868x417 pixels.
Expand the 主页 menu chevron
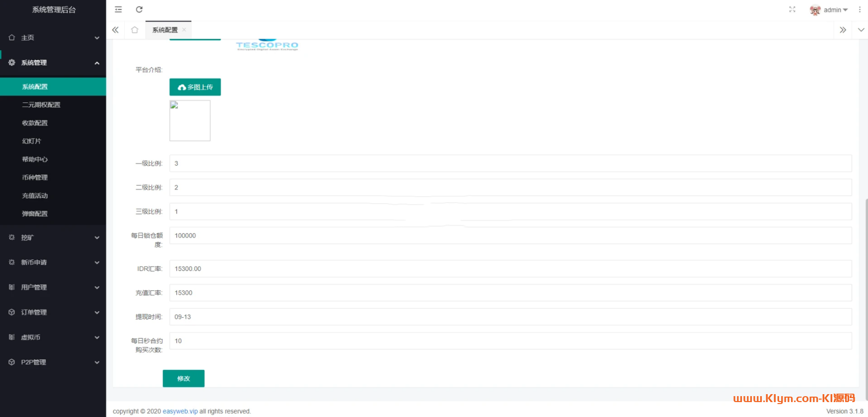[97, 38]
